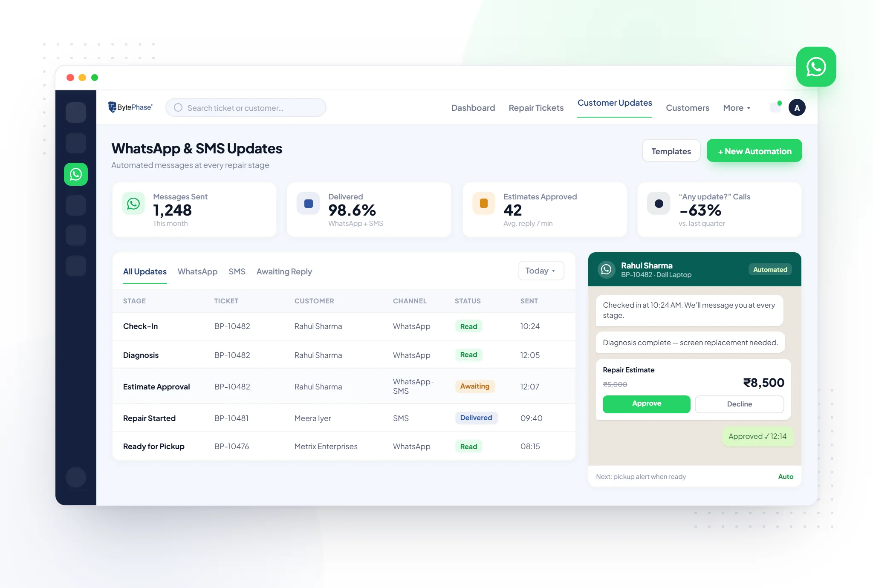Select the Check-In stage row
The height and width of the screenshot is (588, 873).
344,326
